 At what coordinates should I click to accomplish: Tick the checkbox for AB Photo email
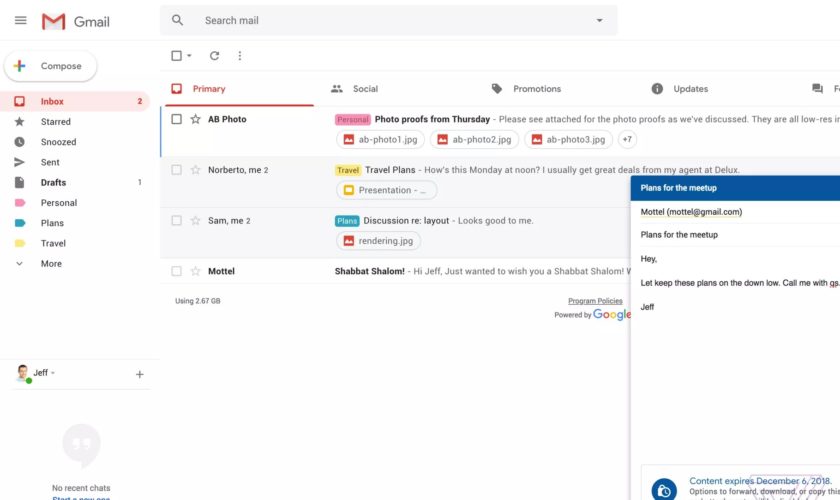[x=176, y=119]
